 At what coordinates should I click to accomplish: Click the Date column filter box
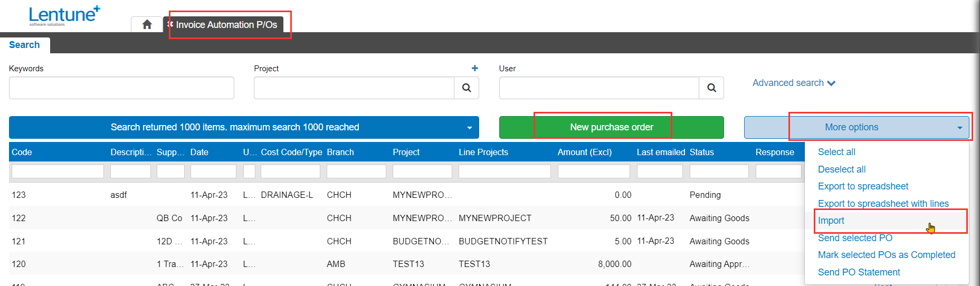pyautogui.click(x=213, y=171)
